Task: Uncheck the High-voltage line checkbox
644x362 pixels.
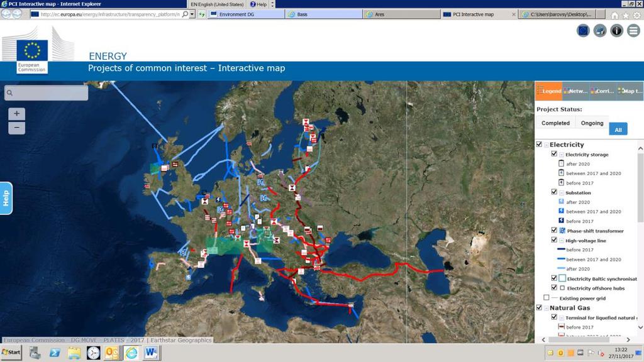Action: point(554,240)
